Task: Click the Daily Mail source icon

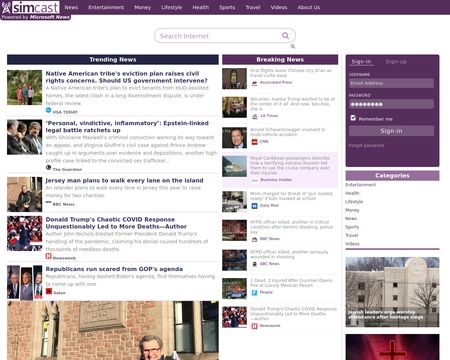Action: point(254,206)
